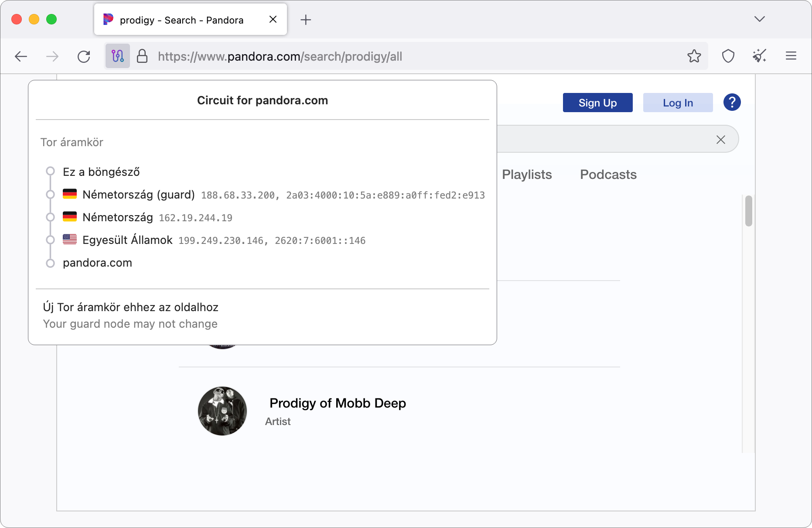
Task: Clear the Pandora search field
Action: (x=721, y=140)
